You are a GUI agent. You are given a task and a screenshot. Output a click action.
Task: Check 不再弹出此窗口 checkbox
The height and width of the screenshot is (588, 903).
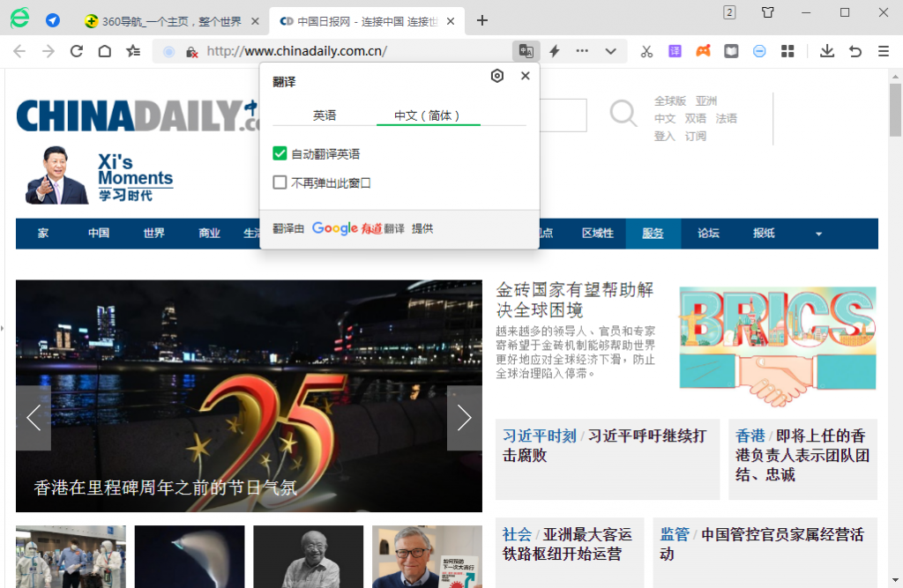click(280, 182)
